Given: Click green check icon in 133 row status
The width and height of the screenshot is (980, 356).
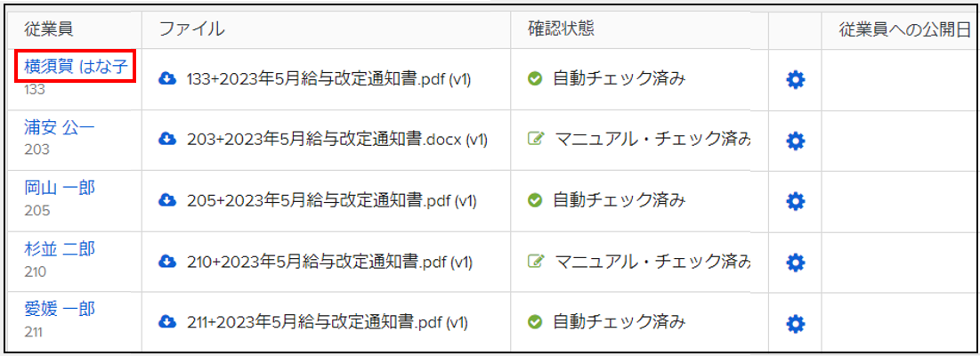Looking at the screenshot, I should coord(534,80).
